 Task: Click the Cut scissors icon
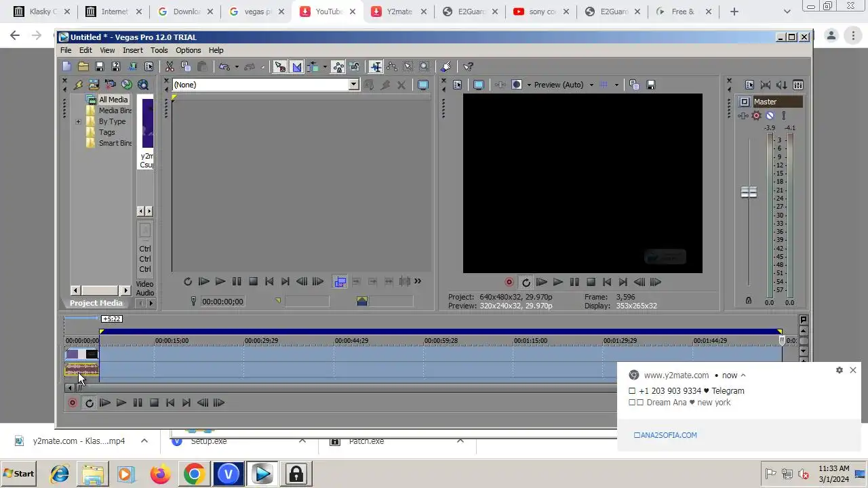pos(170,66)
